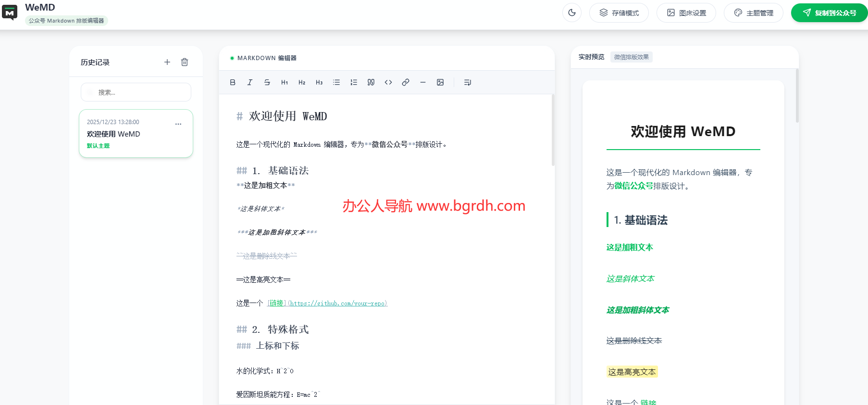Open the three-dot menu on the 欢迎使用 WeMD card
Viewport: 868px width, 405px height.
(x=178, y=124)
